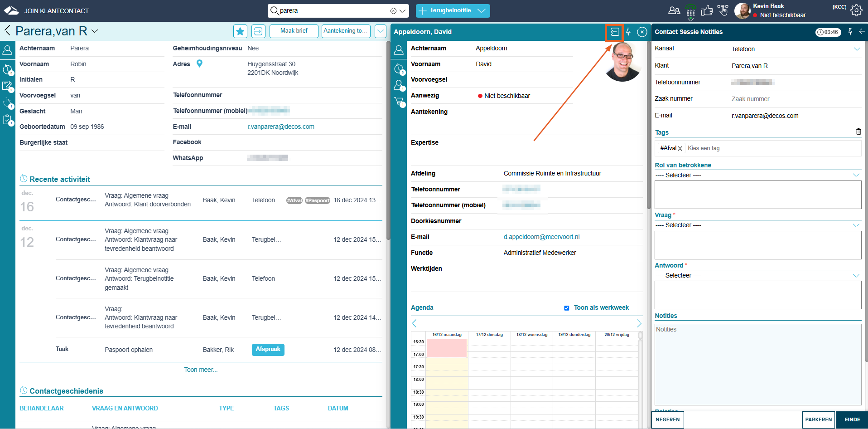Screen dimensions: 868x429
Task: Open customer tasks clipboard icon
Action: point(8,120)
